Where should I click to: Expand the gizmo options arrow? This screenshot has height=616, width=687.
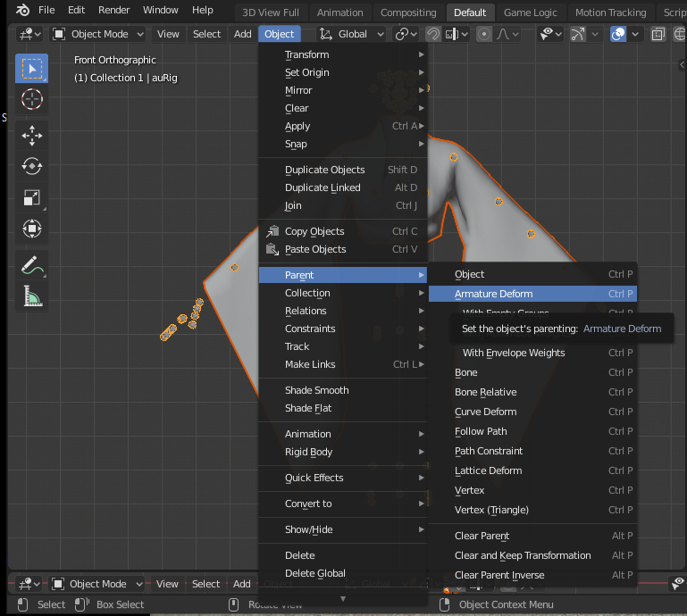click(595, 34)
